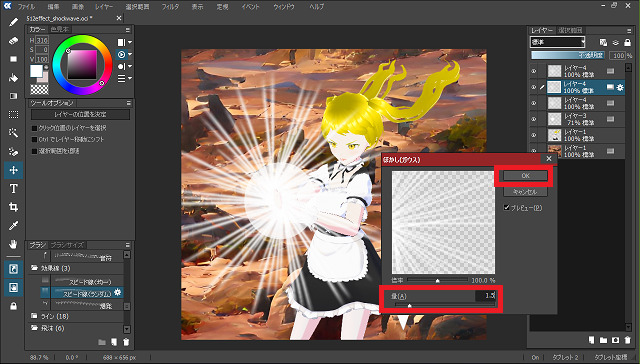The width and height of the screenshot is (640, 364).
Task: Open the Tool Options panel hamburger menu
Action: click(128, 103)
